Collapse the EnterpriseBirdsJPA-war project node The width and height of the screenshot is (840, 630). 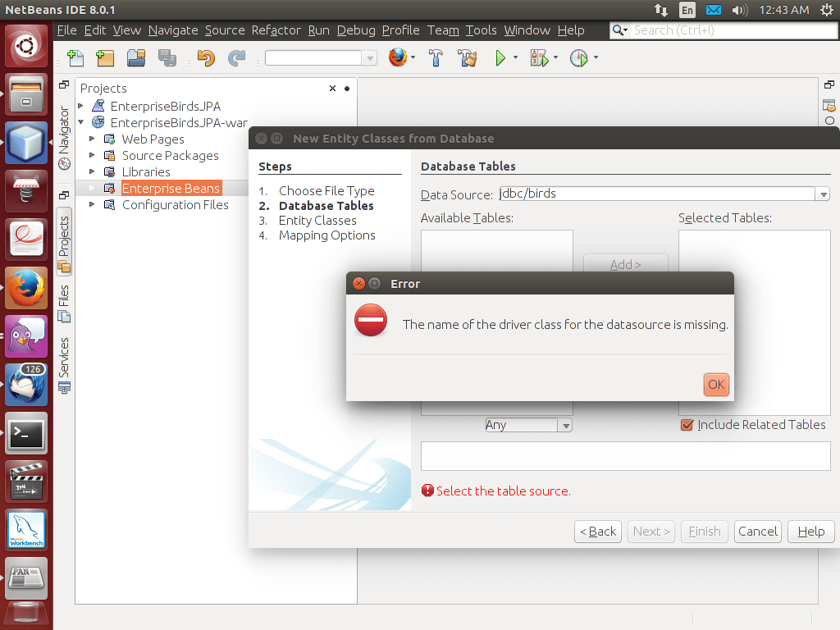coord(81,122)
